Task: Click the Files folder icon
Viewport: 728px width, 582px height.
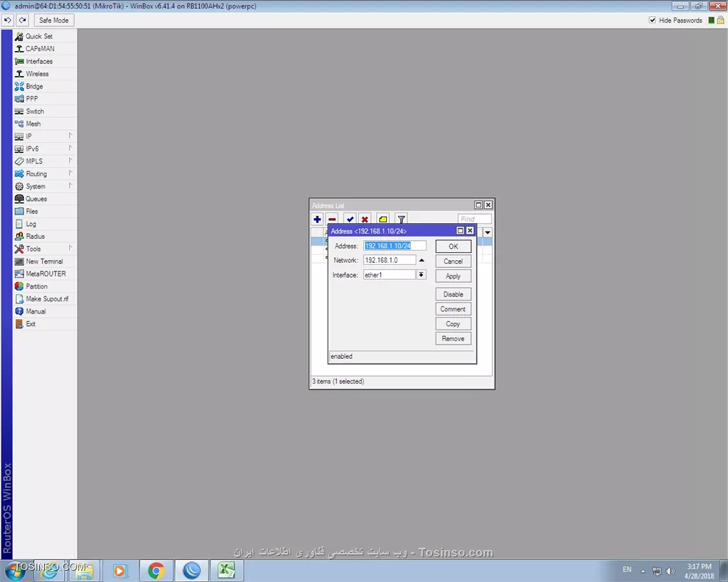Action: coord(19,211)
